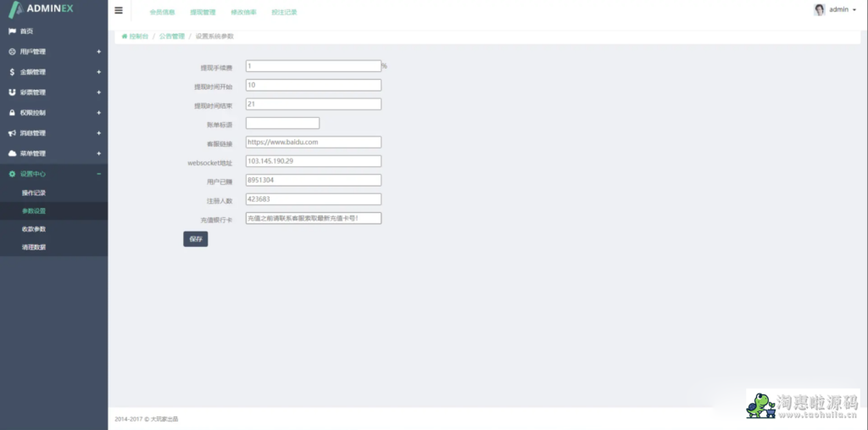Click the AdminEX logo
Viewport: 868px width, 430px height.
point(43,10)
